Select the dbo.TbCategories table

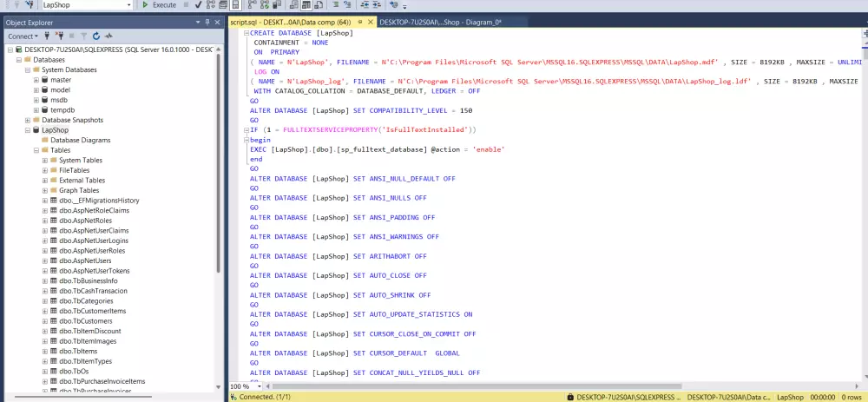click(86, 301)
